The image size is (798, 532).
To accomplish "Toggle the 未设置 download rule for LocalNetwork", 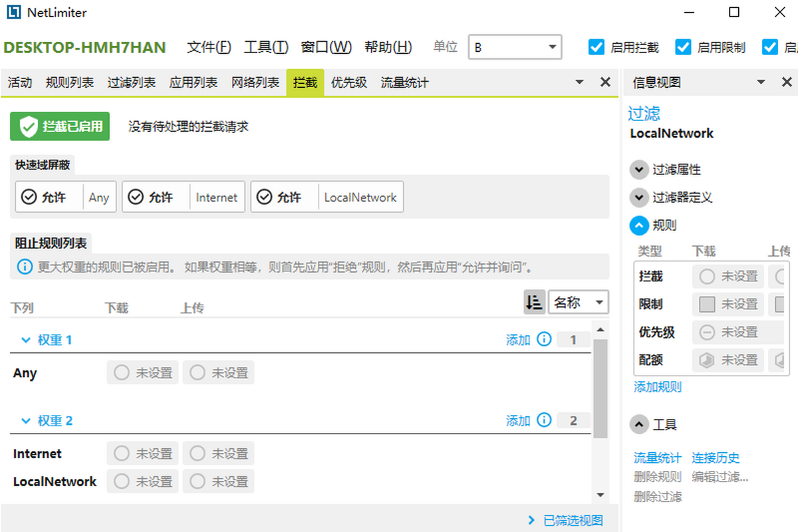I will (142, 481).
